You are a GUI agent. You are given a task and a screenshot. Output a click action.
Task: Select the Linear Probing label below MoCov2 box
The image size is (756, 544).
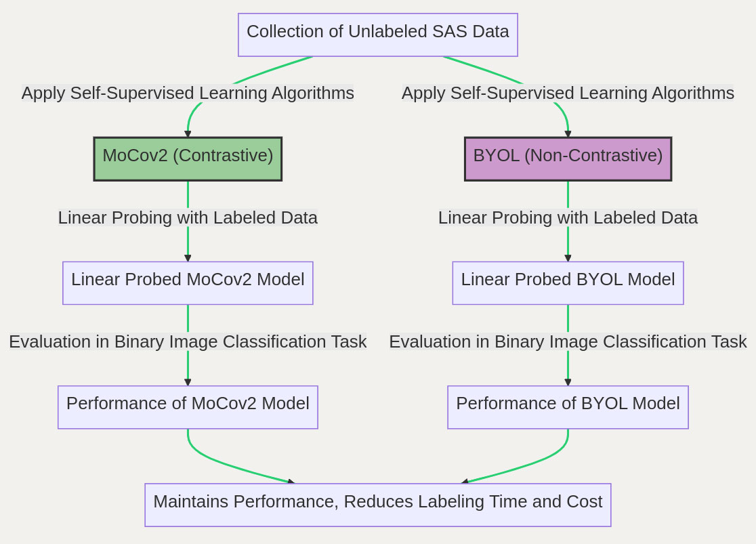(188, 218)
